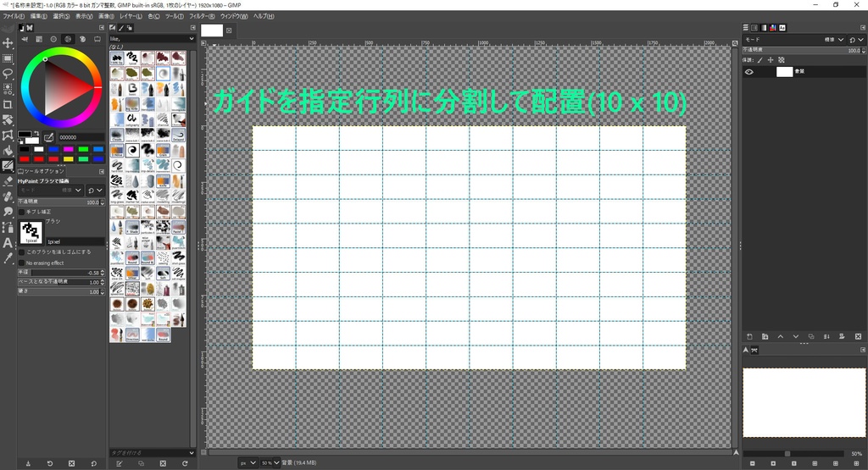This screenshot has height=470, width=868.
Task: Enable このブラシを消しゴムにする checkbox
Action: [x=22, y=252]
